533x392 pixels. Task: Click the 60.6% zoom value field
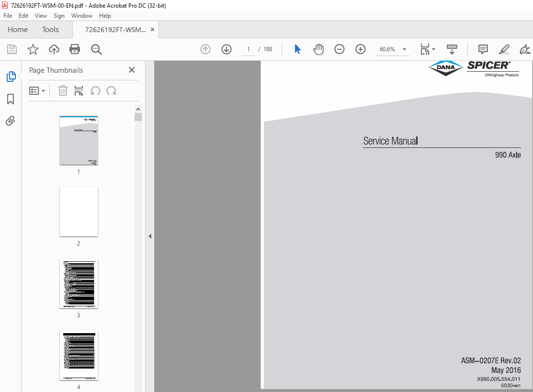pos(387,49)
